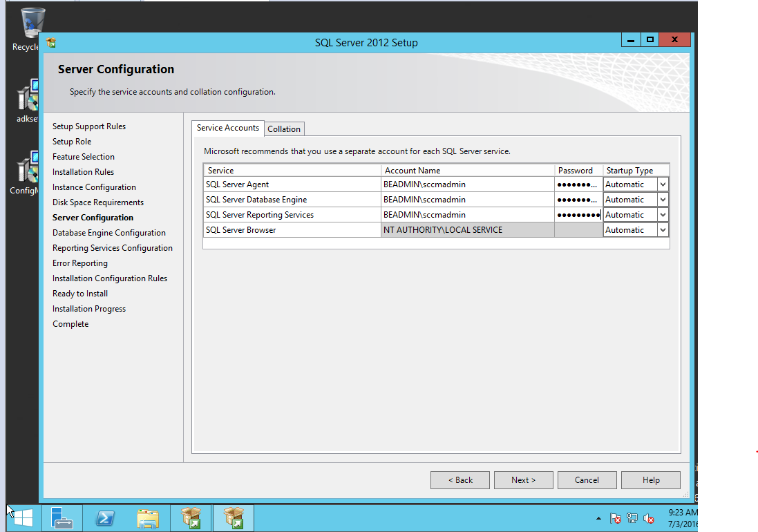Viewport: 758px width, 532px height.
Task: Show hidden tray icons arrow
Action: click(598, 518)
